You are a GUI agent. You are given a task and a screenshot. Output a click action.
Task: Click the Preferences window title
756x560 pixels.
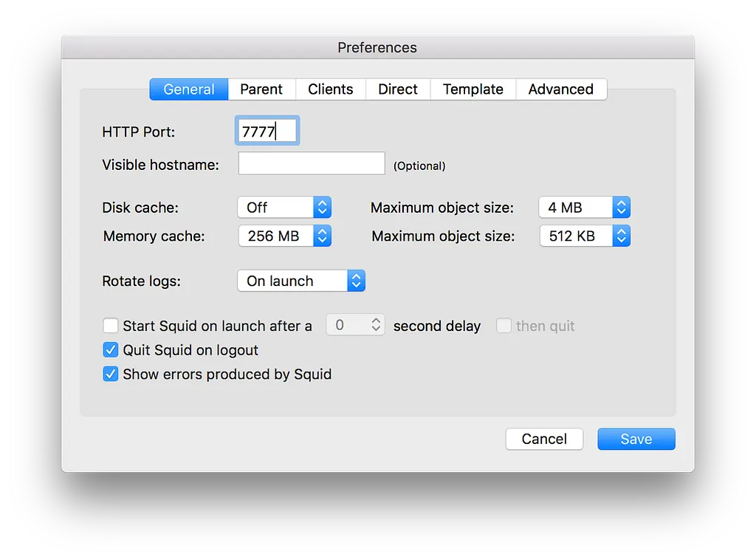377,47
